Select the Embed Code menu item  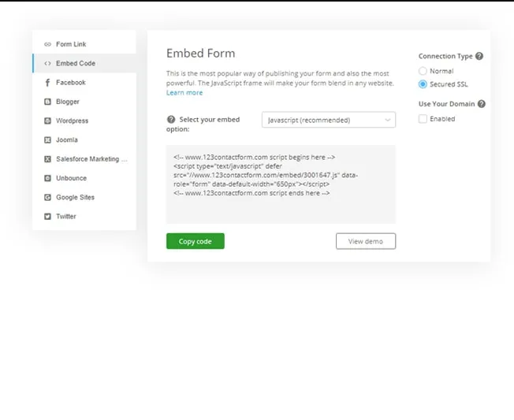[x=84, y=63]
